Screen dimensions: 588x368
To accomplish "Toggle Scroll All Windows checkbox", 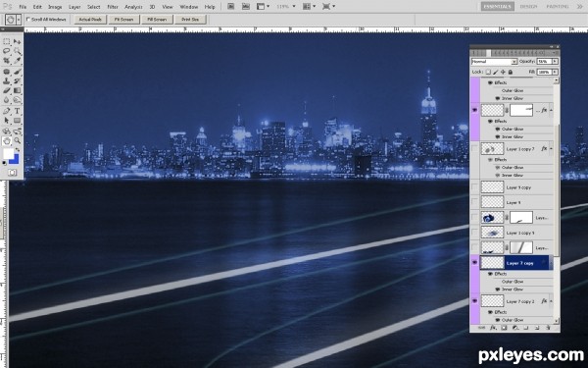I will [28, 20].
